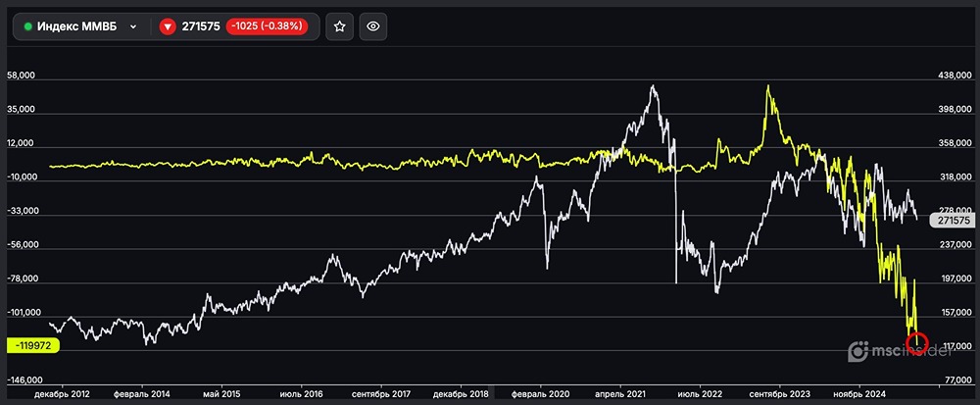Viewport: 980px width, 405px height.
Task: Click the 398,000 right axis value
Action: click(955, 110)
